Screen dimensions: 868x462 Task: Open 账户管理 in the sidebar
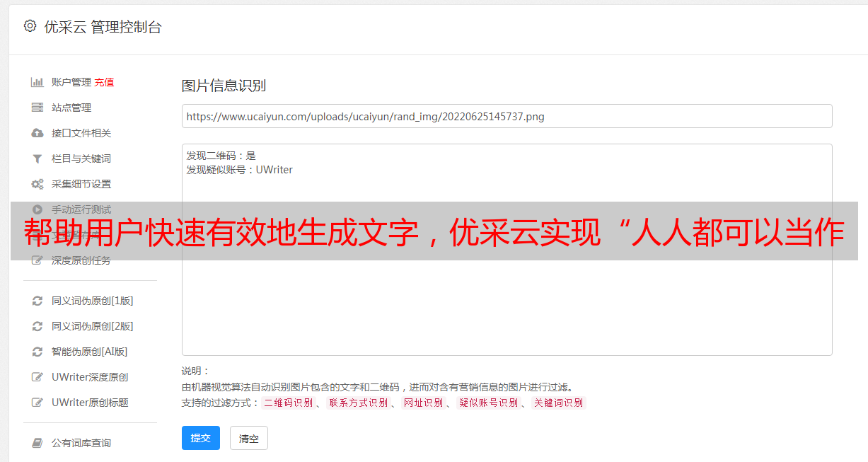point(71,82)
